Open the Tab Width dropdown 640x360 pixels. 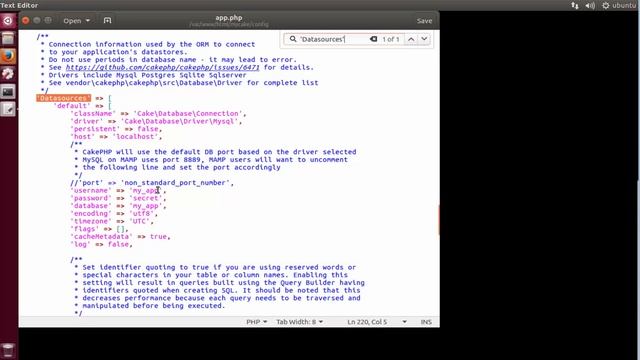pyautogui.click(x=300, y=322)
